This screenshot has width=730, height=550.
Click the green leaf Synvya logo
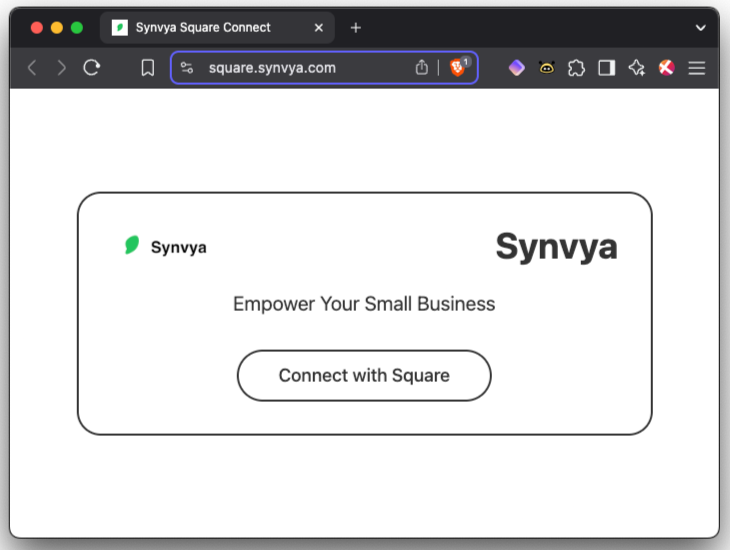[132, 245]
